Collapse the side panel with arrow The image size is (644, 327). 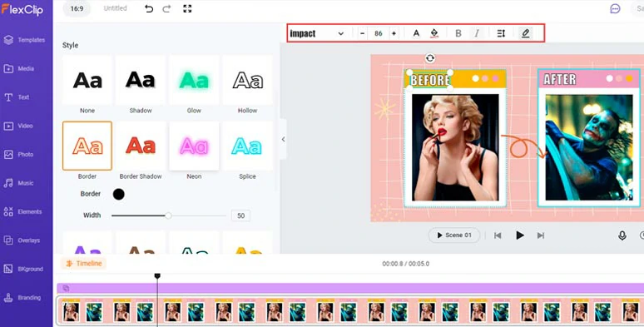tap(283, 139)
